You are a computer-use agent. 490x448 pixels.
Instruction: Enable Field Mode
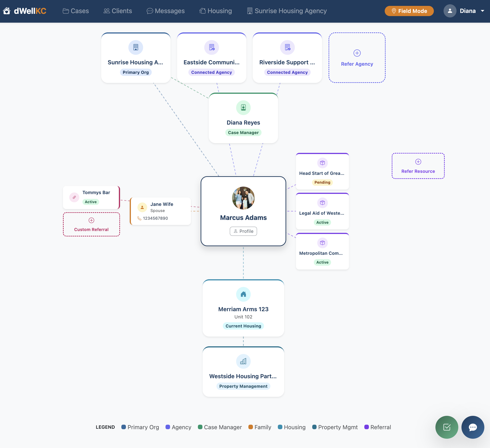(x=409, y=11)
